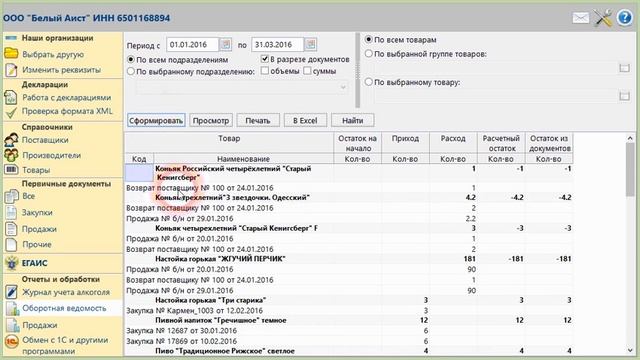The height and width of the screenshot is (360, 640).
Task: Open the mail envelope icon
Action: pos(581,18)
